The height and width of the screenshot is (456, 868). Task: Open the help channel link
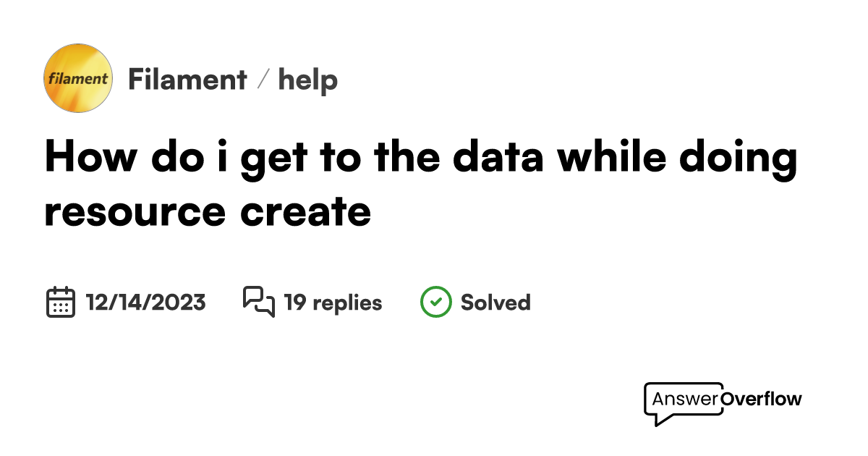coord(308,80)
